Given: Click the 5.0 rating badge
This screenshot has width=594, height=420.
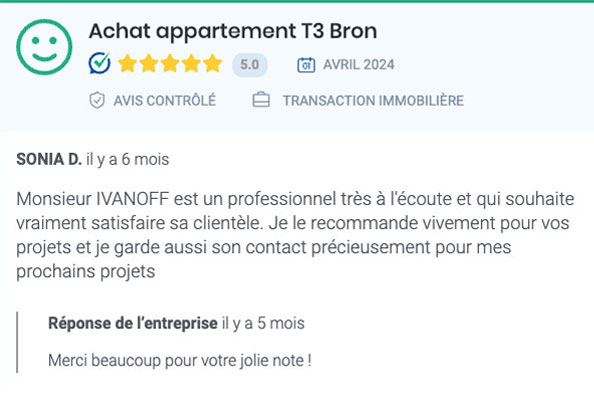Looking at the screenshot, I should point(250,65).
